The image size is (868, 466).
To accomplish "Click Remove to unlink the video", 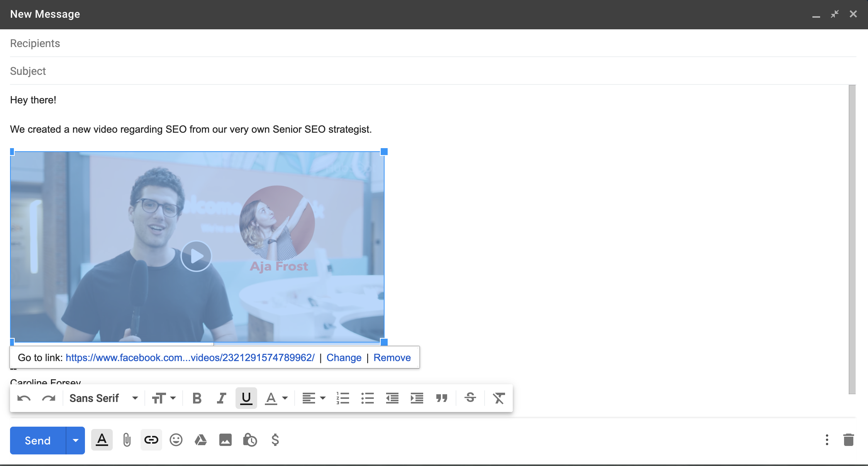I will coord(392,358).
